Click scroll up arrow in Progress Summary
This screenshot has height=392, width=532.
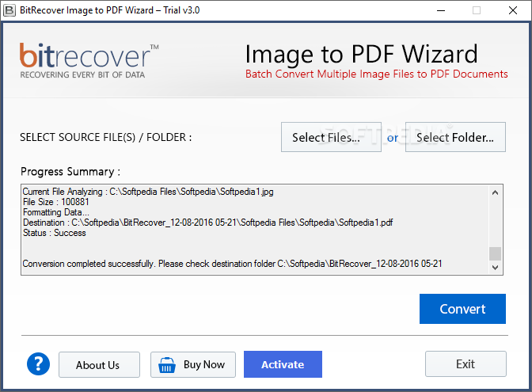[x=495, y=192]
